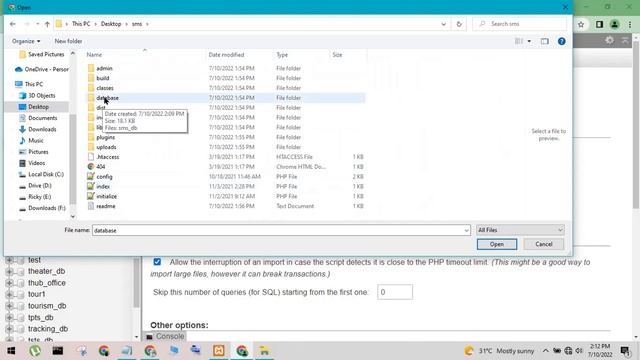Open recent locations dropdown arrow
The height and width of the screenshot is (360, 640).
[37, 24]
